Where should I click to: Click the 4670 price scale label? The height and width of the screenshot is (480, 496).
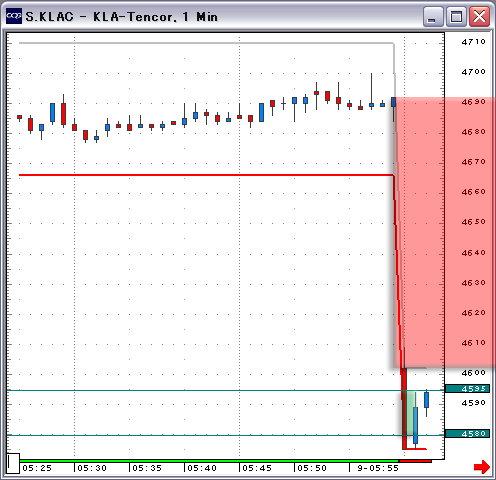click(x=473, y=162)
